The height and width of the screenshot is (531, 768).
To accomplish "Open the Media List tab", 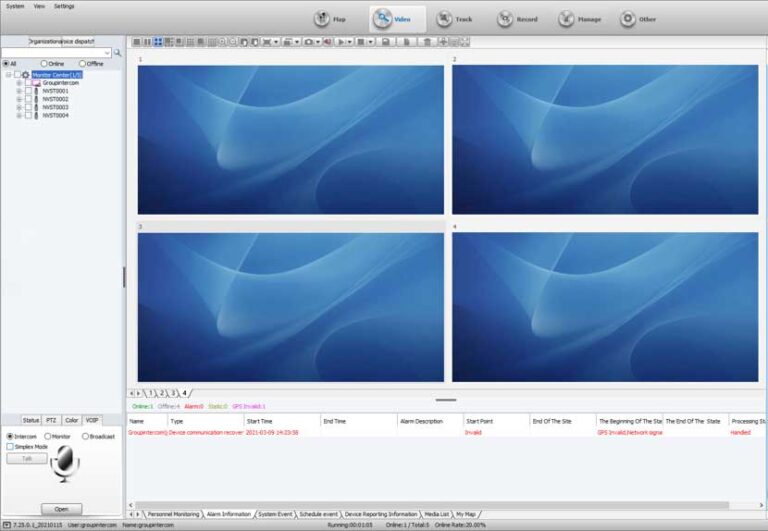I will point(436,514).
